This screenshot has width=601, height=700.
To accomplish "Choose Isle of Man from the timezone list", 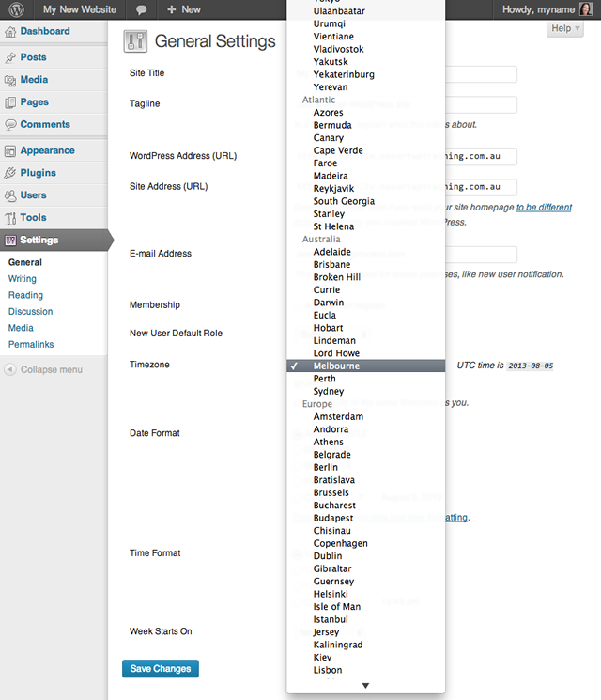I will pos(366,607).
